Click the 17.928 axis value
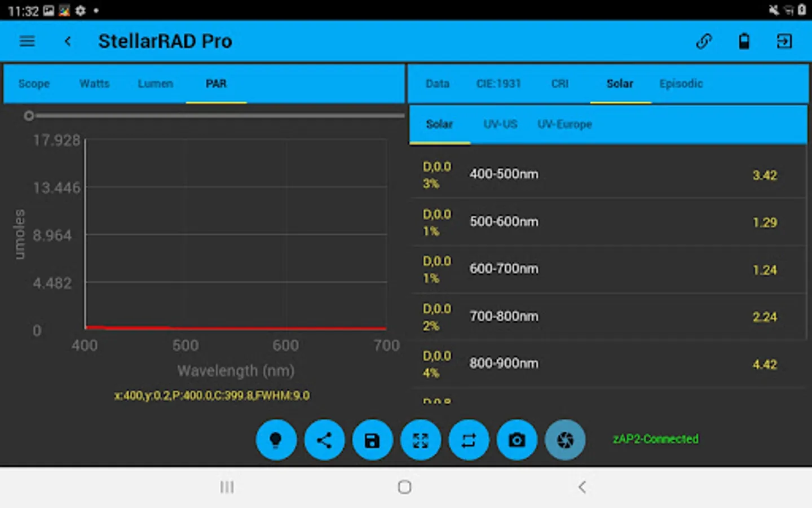The width and height of the screenshot is (812, 508). coord(56,140)
